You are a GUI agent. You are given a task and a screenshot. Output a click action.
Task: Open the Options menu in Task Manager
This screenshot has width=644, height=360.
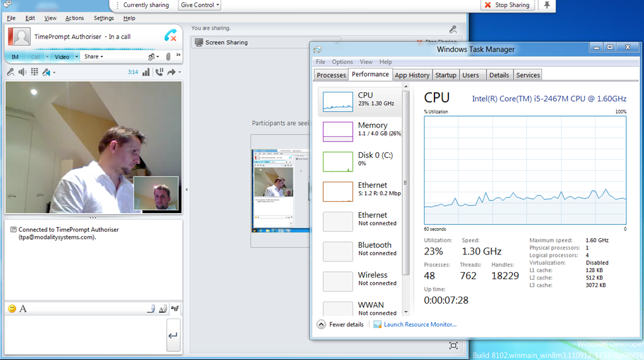click(x=342, y=62)
